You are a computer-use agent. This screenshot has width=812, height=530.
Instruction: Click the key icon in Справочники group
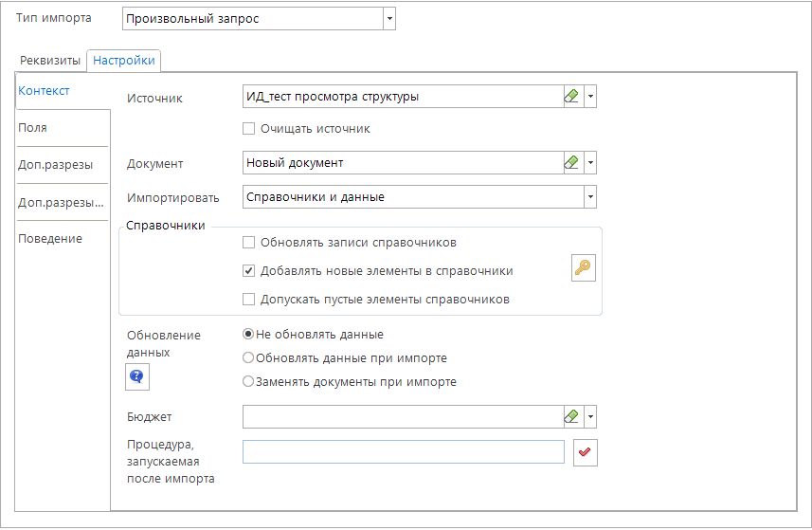coord(584,268)
